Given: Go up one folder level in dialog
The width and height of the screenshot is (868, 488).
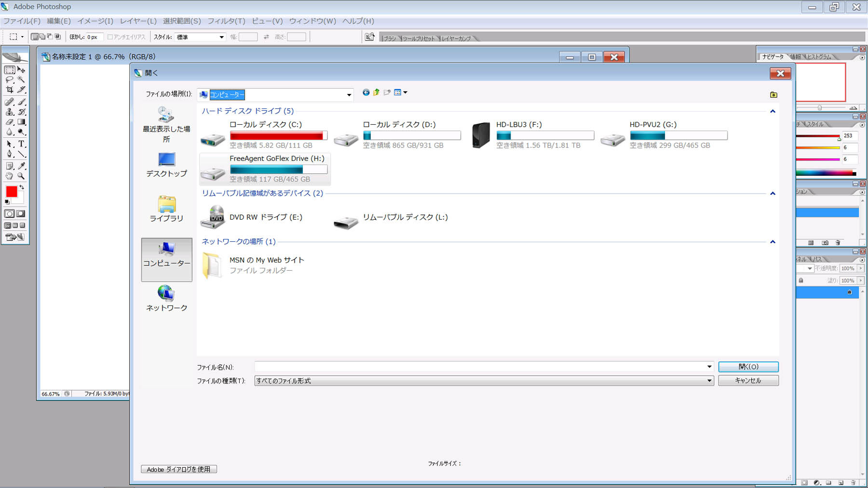Looking at the screenshot, I should [376, 92].
